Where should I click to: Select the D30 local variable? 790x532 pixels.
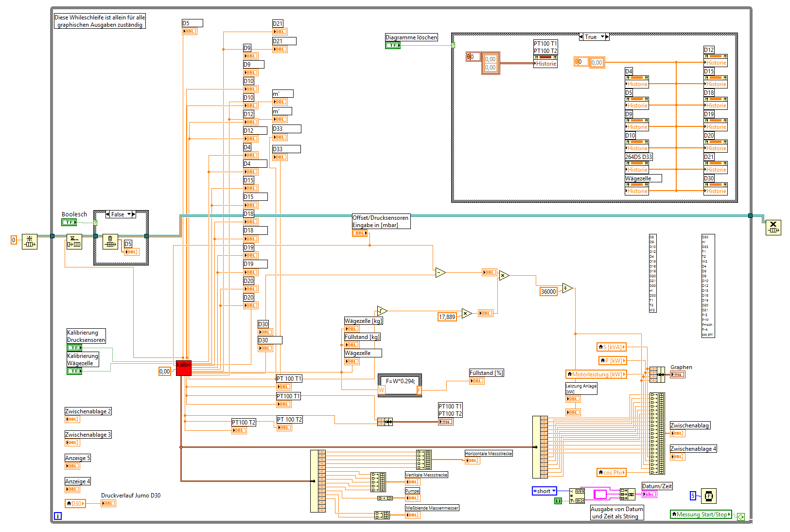75,504
